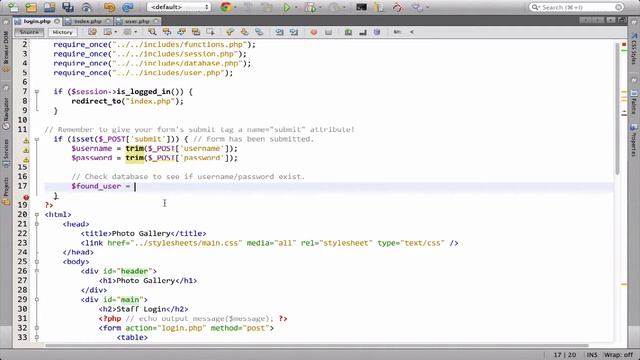This screenshot has width=640, height=360.
Task: Toggle Rectangular Selection mode
Action: pyautogui.click(x=211, y=32)
